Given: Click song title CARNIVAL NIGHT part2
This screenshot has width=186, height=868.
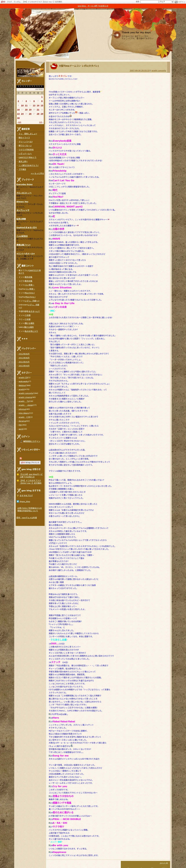Looking at the screenshot, I should click(68, 207).
